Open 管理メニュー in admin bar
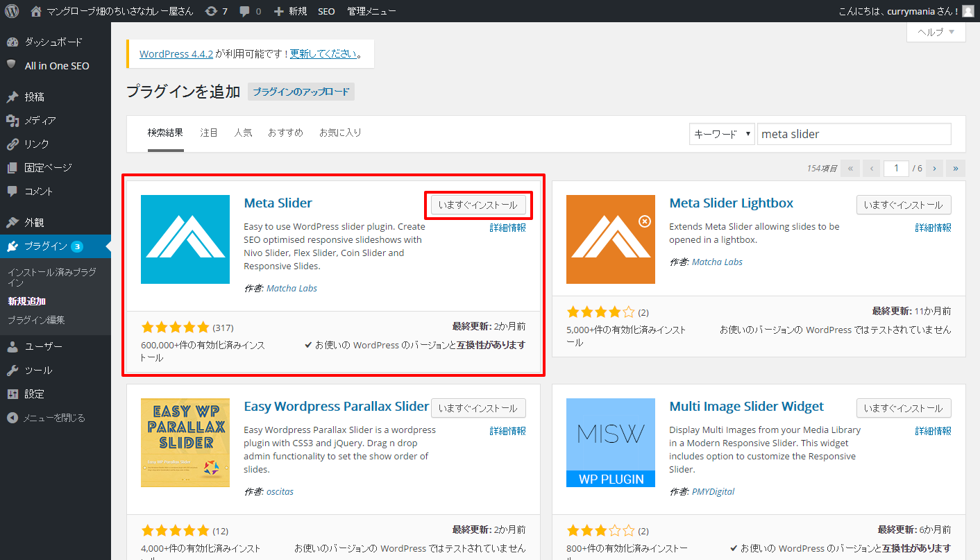This screenshot has height=560, width=980. click(372, 11)
